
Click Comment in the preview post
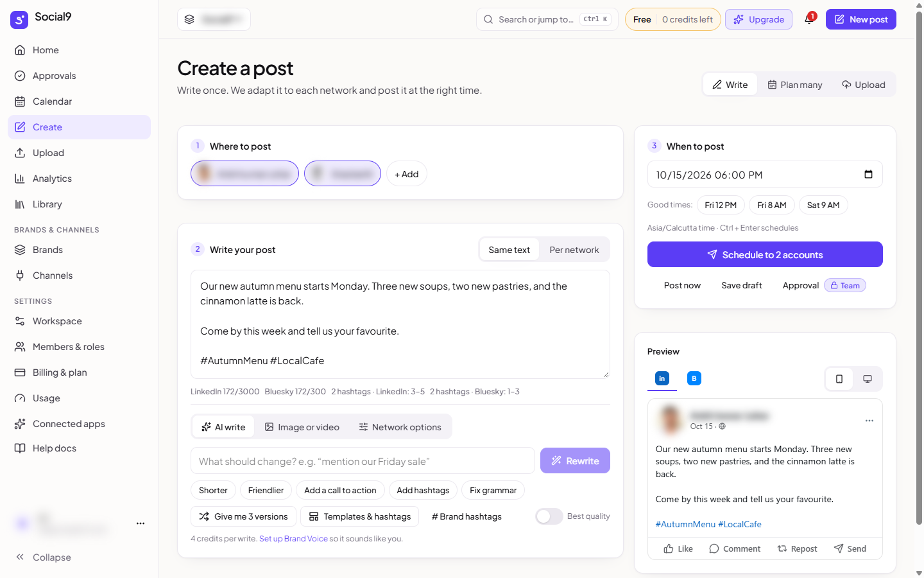coord(735,548)
